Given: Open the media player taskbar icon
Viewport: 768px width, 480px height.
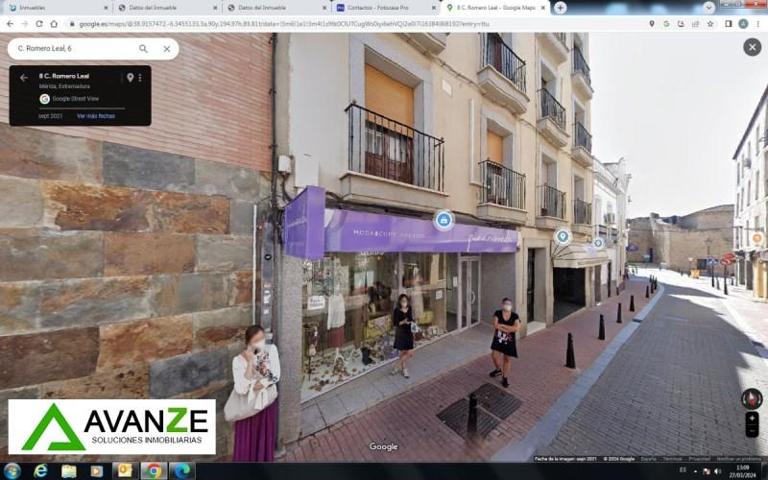Looking at the screenshot, I should click(x=96, y=471).
